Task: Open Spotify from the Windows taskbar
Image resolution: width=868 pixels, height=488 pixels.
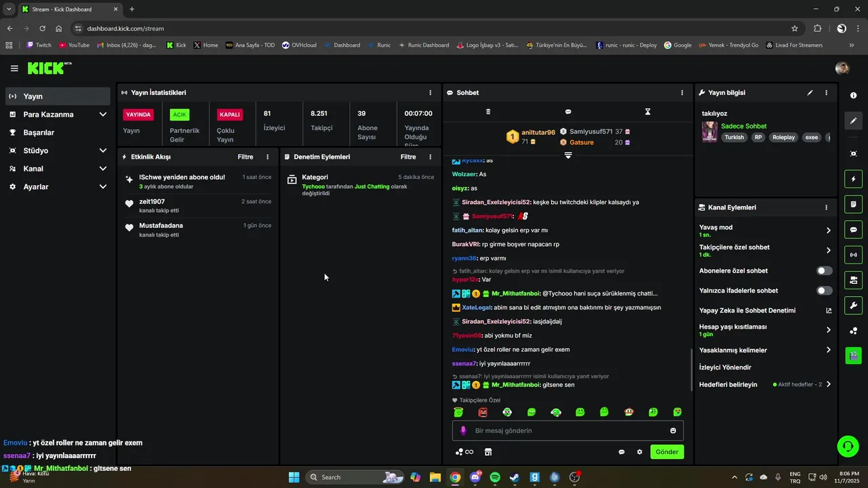Action: [x=495, y=477]
